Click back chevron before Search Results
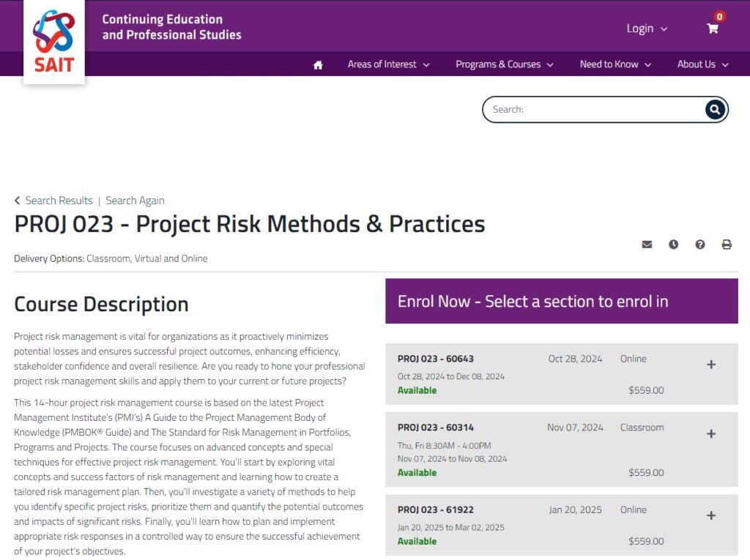Image resolution: width=750 pixels, height=560 pixels. tap(18, 201)
